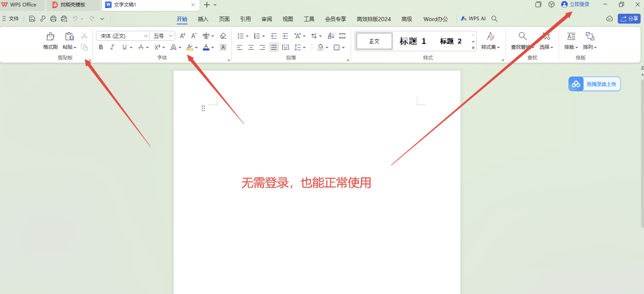Apply the blue font color swatch
Viewport: 644px width, 294px height.
pyautogui.click(x=206, y=47)
